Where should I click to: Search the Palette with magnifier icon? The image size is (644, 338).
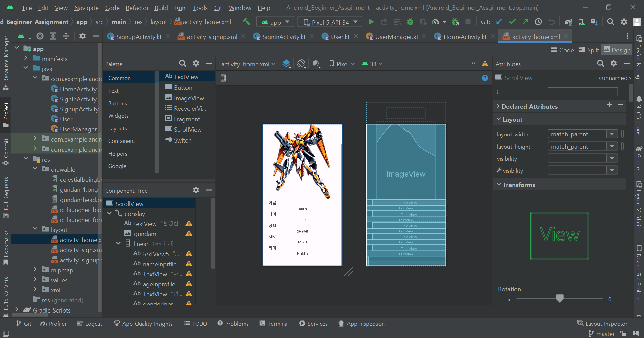182,63
